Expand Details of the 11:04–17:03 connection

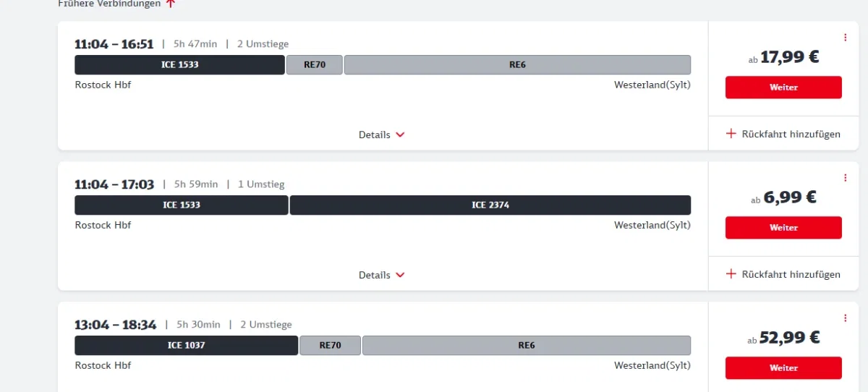(382, 275)
